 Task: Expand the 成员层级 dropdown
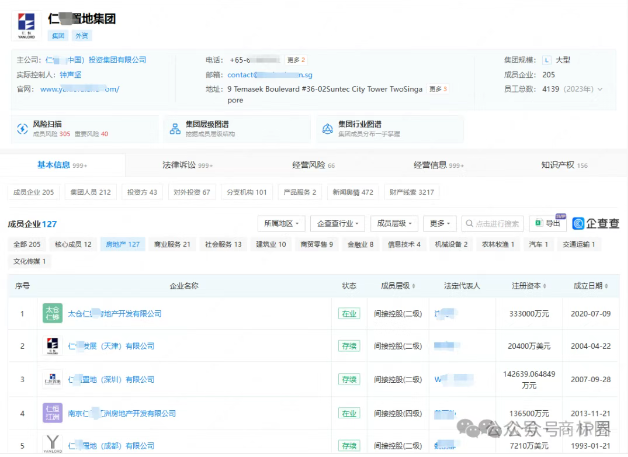pyautogui.click(x=393, y=223)
